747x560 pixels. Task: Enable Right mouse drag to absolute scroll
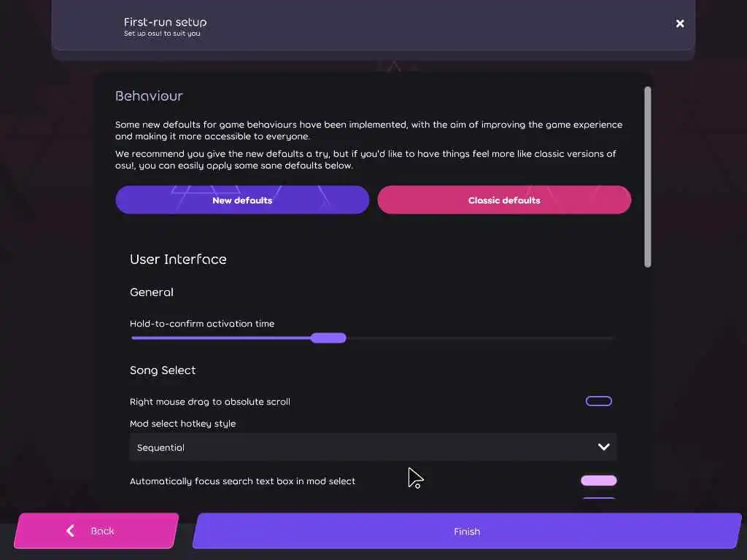click(598, 401)
